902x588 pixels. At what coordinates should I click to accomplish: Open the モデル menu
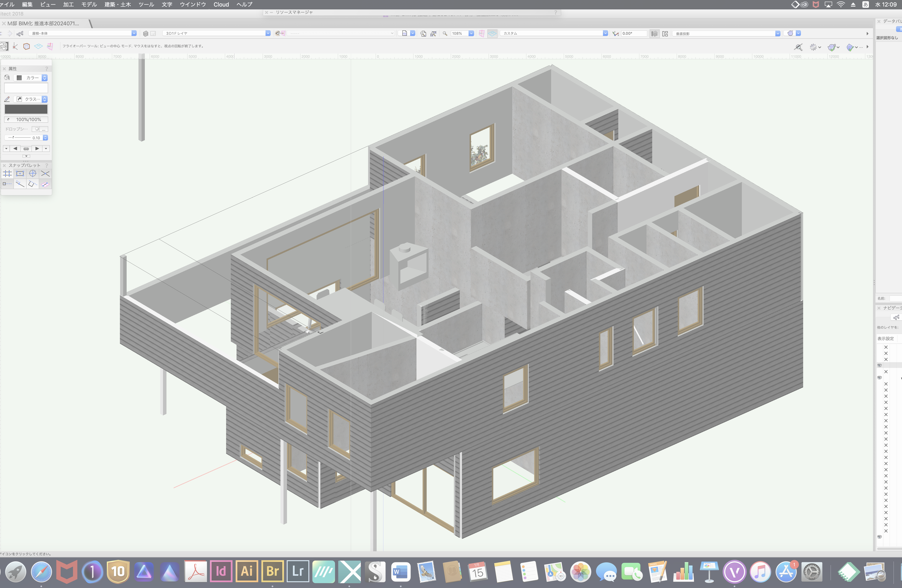(89, 4)
